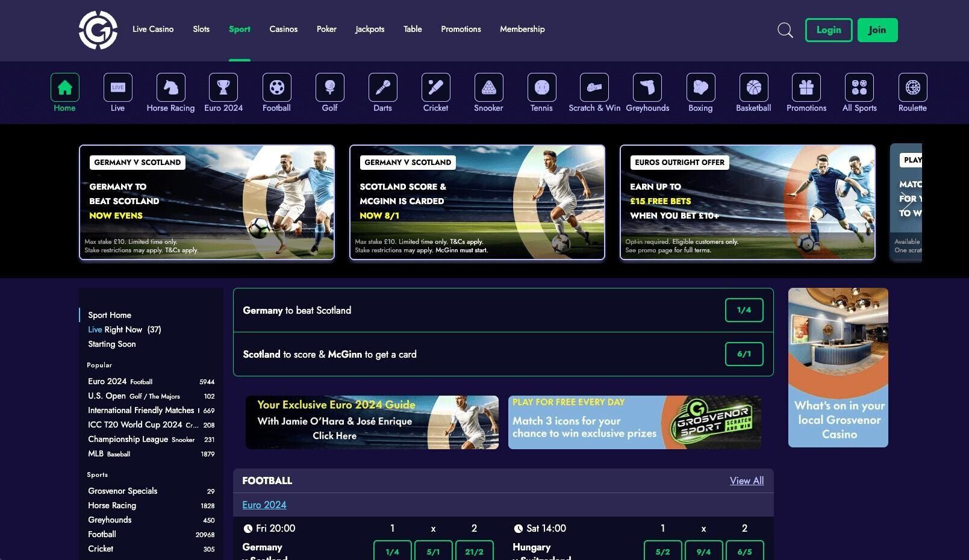Select 5/2 odds for Hungary match
Screen dimensions: 969x560
pos(663,551)
